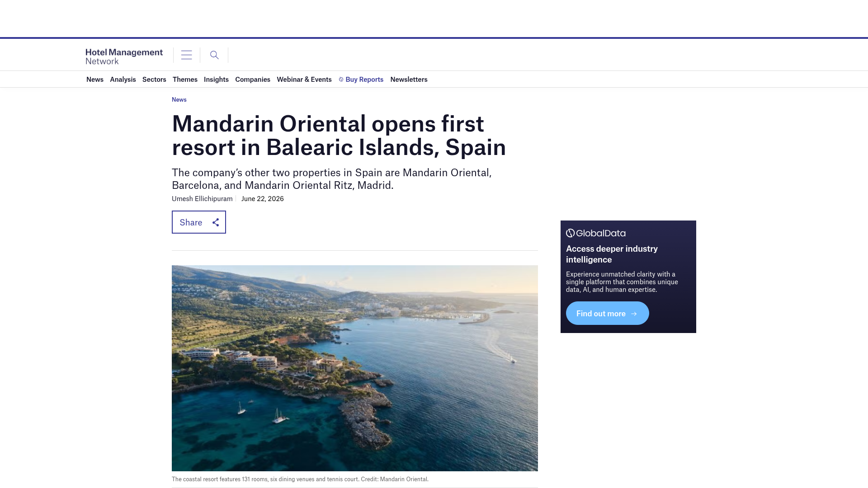Image resolution: width=868 pixels, height=488 pixels.
Task: Open the hamburger menu icon
Action: [186, 55]
